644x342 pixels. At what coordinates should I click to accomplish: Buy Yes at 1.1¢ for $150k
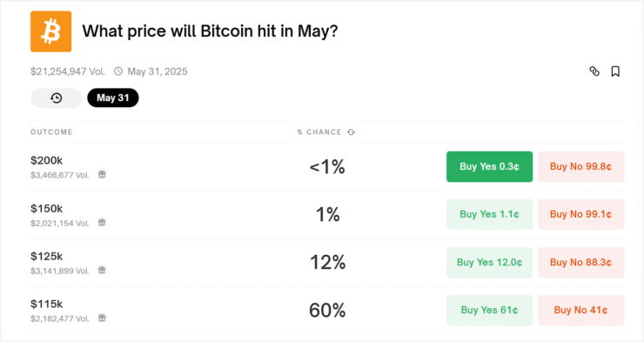[490, 214]
